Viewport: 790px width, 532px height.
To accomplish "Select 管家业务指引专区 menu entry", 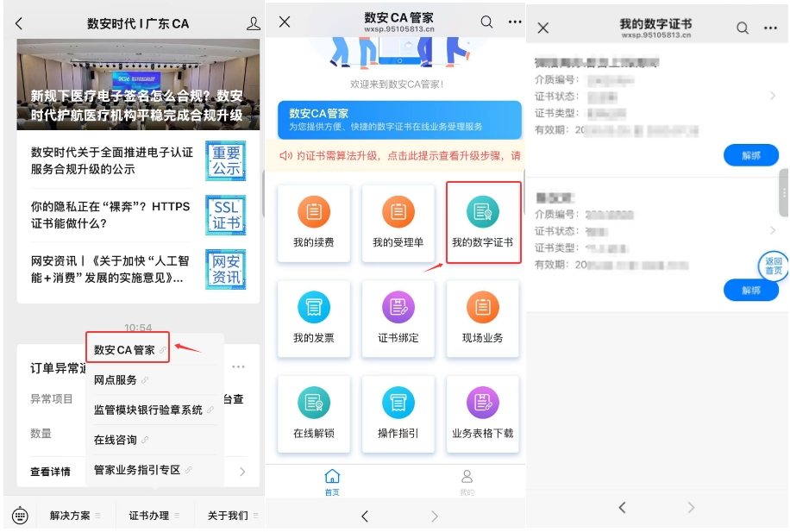I will click(x=142, y=470).
